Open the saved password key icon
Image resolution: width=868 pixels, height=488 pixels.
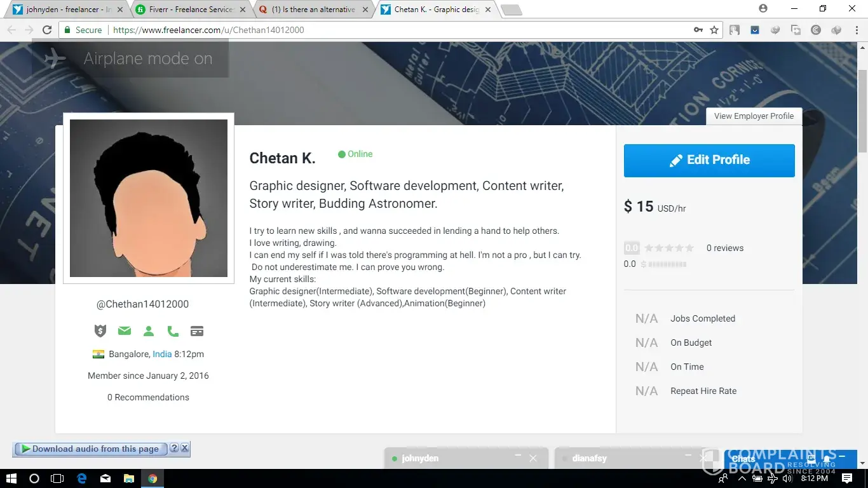698,30
